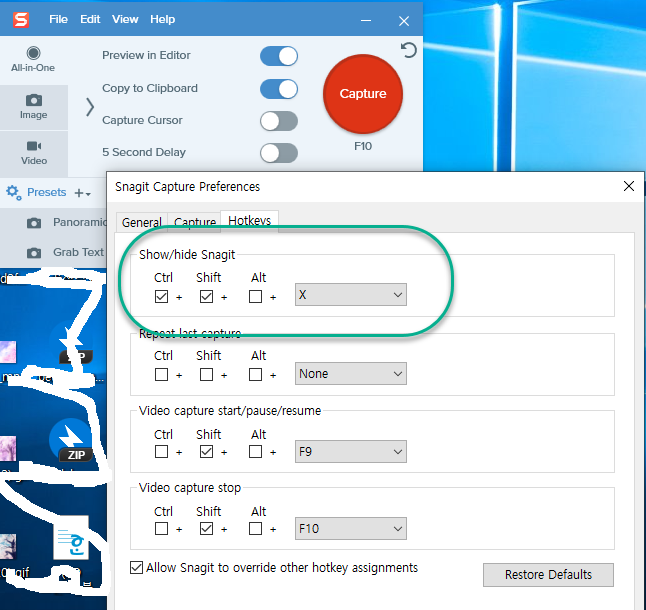646x610 pixels.
Task: Uncheck Allow Snagit to override hotkey assignments
Action: tap(136, 568)
